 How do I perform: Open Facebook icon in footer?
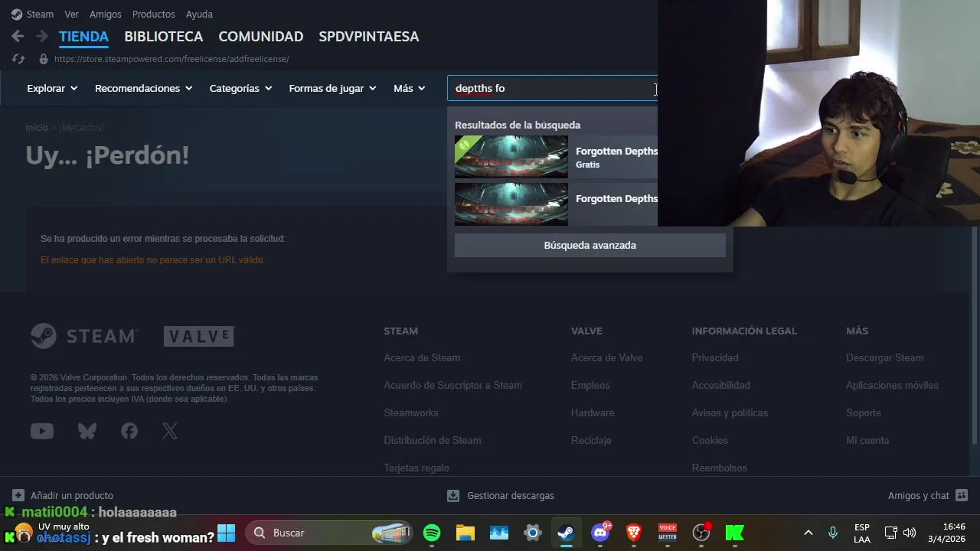[x=129, y=432]
